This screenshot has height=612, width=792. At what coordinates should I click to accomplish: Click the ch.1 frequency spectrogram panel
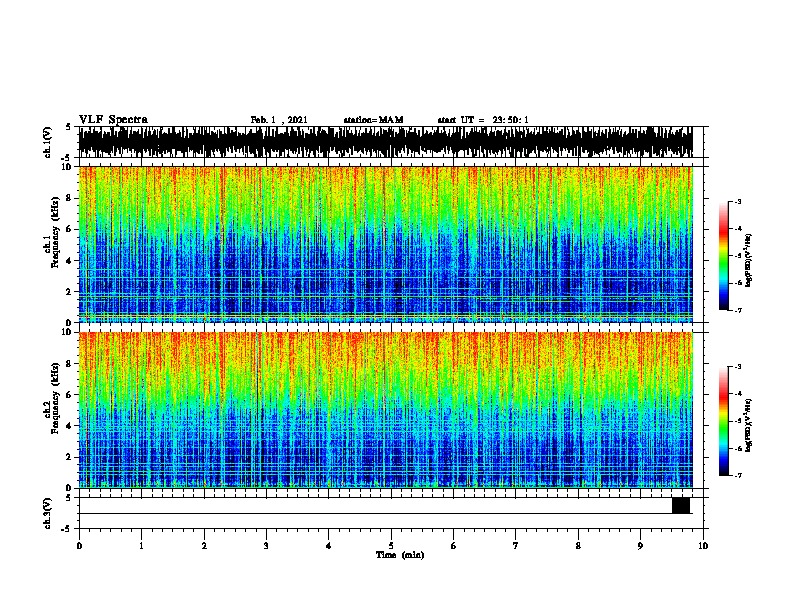385,244
